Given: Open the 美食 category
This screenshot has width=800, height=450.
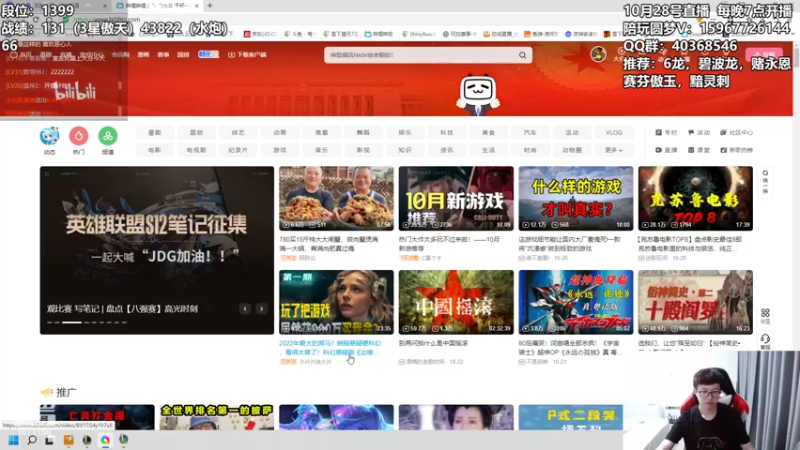Looking at the screenshot, I should point(489,133).
